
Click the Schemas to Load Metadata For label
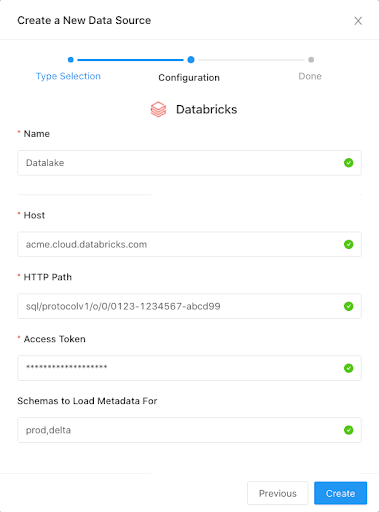point(87,401)
